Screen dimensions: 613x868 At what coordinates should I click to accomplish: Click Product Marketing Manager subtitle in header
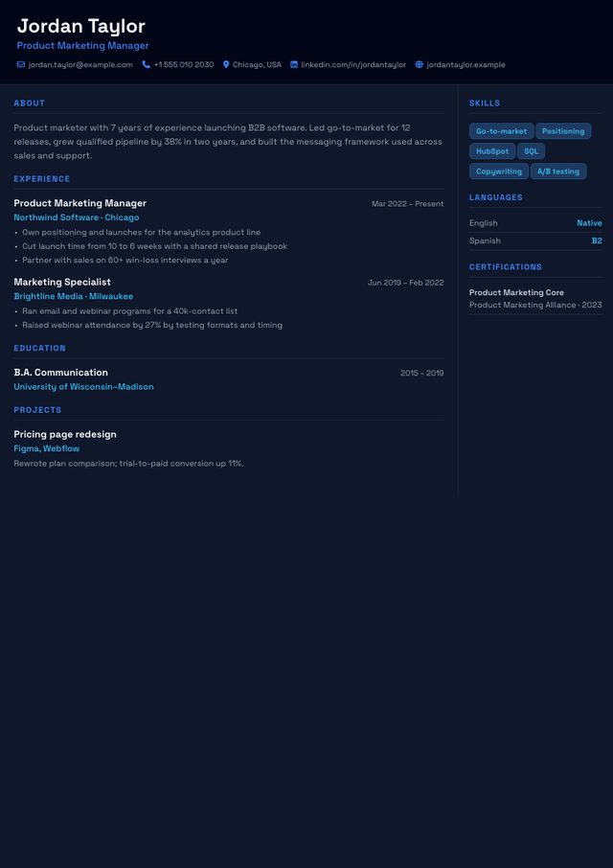tap(83, 46)
